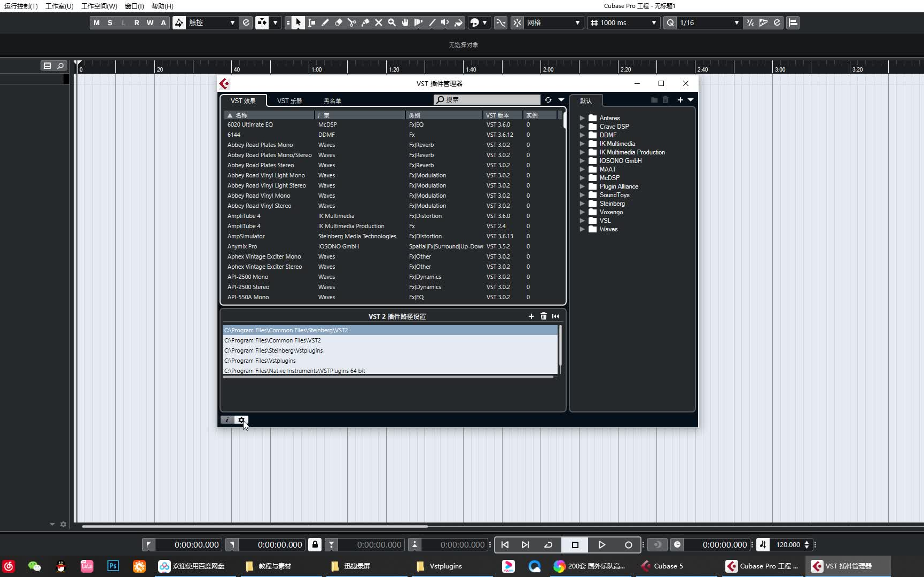Open 工作空间(W) menu
Image resolution: width=924 pixels, height=577 pixels.
pos(99,6)
